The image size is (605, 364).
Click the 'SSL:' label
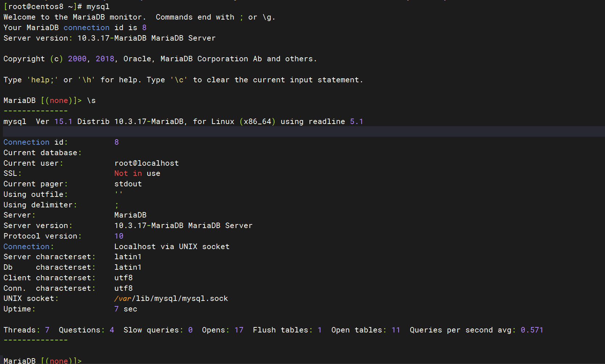click(13, 173)
